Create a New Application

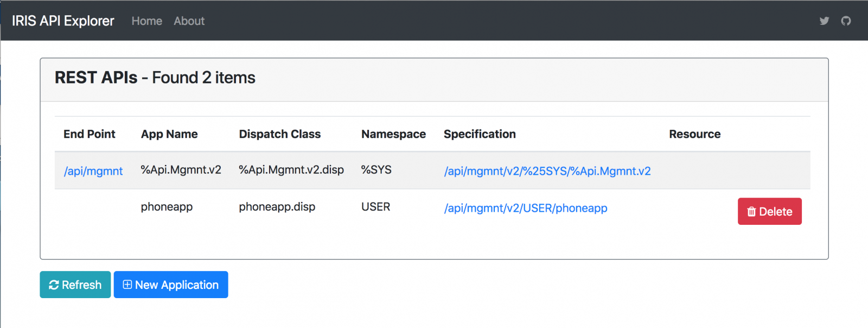pos(171,285)
